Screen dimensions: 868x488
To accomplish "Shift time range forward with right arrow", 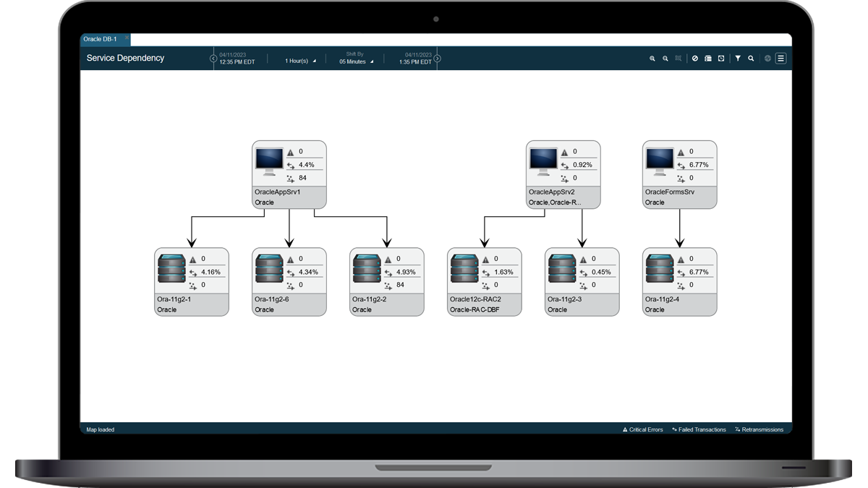I will pos(438,59).
